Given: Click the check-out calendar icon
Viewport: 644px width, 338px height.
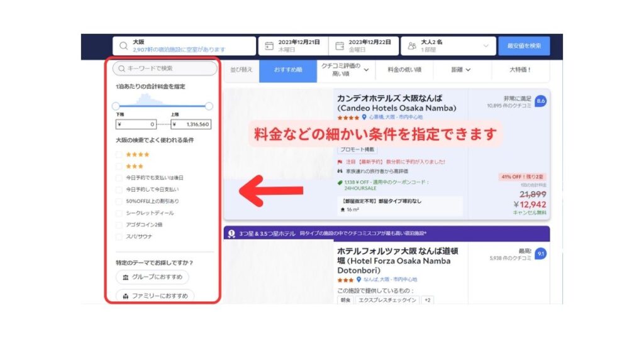Looking at the screenshot, I should [x=340, y=46].
